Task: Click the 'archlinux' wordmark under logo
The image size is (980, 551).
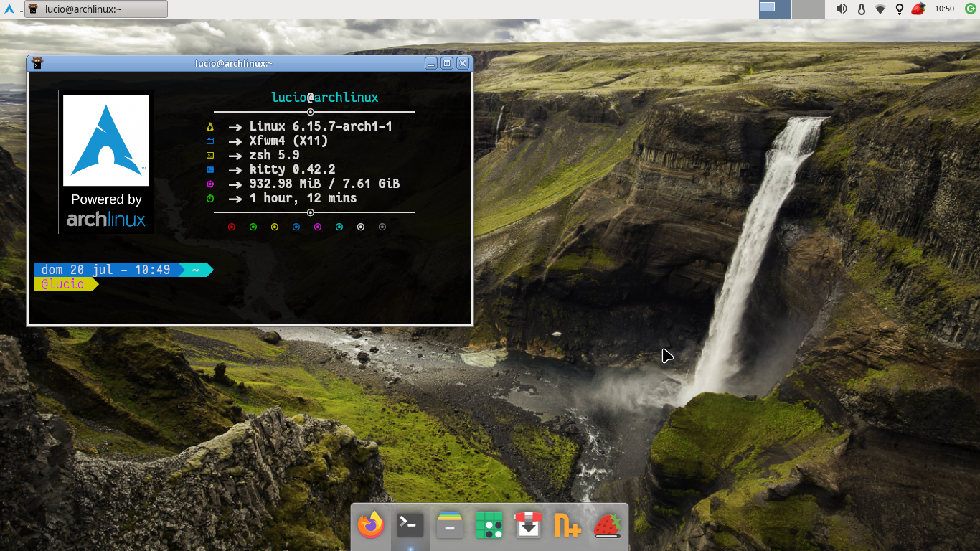Action: click(x=106, y=220)
